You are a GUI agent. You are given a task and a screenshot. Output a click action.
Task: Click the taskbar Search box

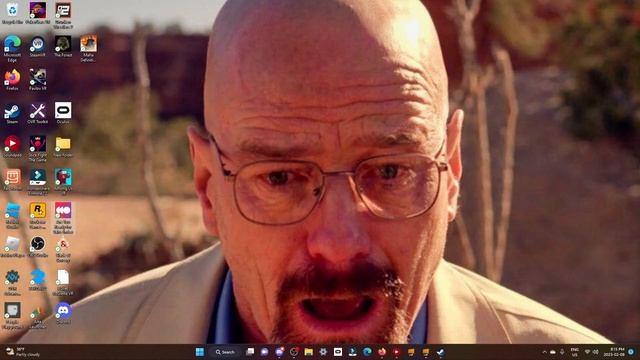(x=225, y=352)
